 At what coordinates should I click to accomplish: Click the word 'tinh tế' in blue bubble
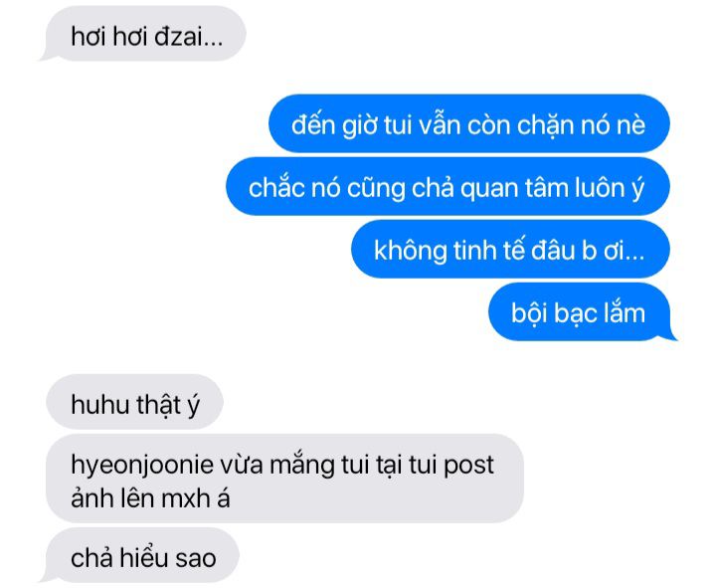488,250
